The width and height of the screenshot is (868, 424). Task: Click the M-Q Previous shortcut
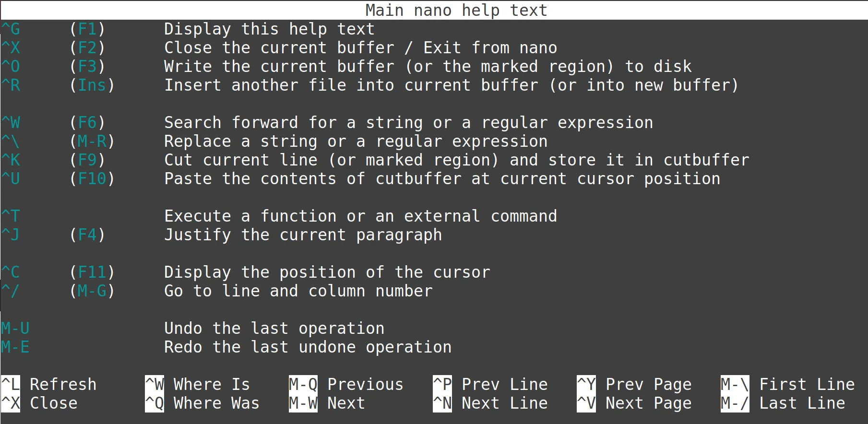pyautogui.click(x=346, y=385)
